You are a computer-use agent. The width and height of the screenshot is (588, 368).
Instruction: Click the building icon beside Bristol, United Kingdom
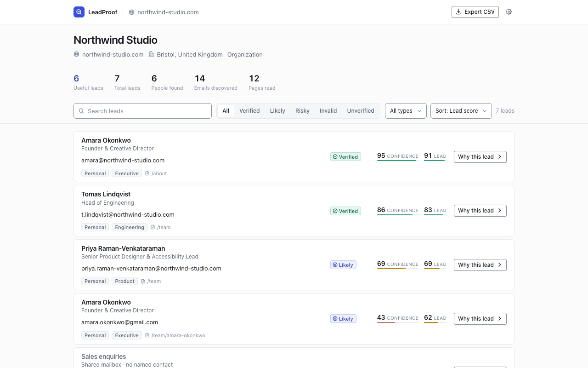pyautogui.click(x=151, y=54)
